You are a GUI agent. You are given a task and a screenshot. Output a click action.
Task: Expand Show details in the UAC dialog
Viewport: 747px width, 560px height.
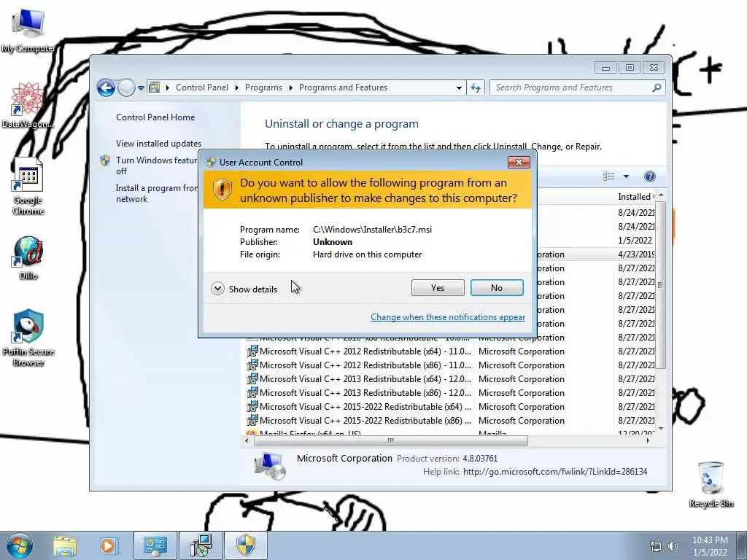click(244, 289)
